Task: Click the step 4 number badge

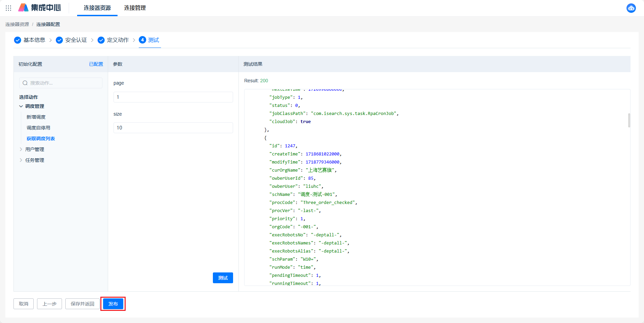Action: [x=142, y=40]
